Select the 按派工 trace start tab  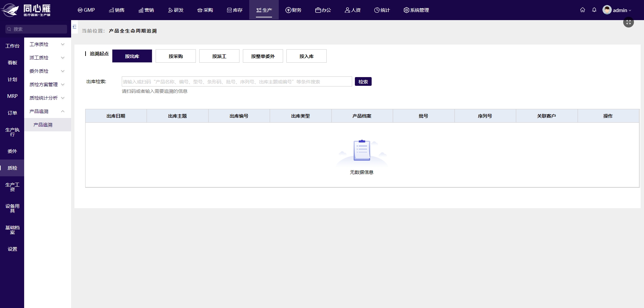tap(219, 56)
